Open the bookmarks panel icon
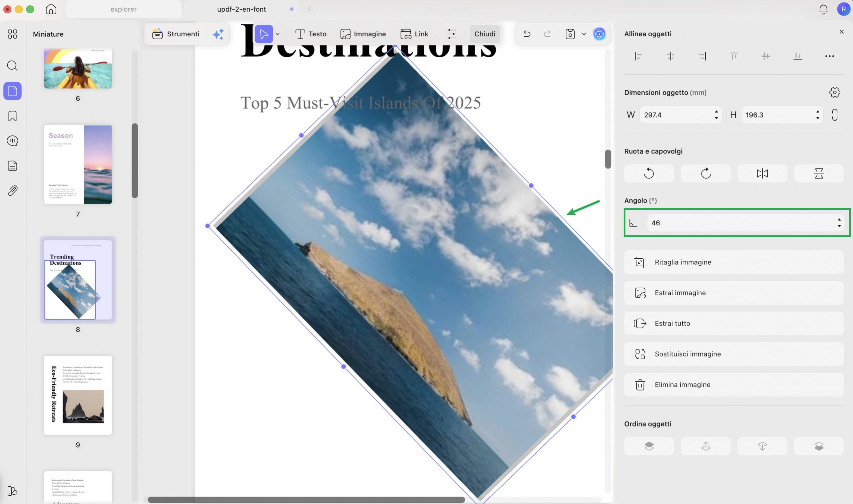 (x=12, y=116)
